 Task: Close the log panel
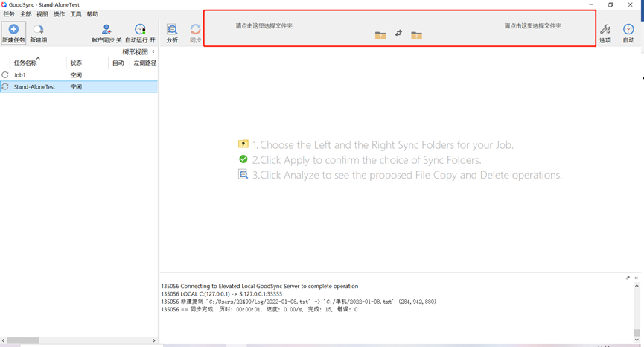click(x=637, y=278)
